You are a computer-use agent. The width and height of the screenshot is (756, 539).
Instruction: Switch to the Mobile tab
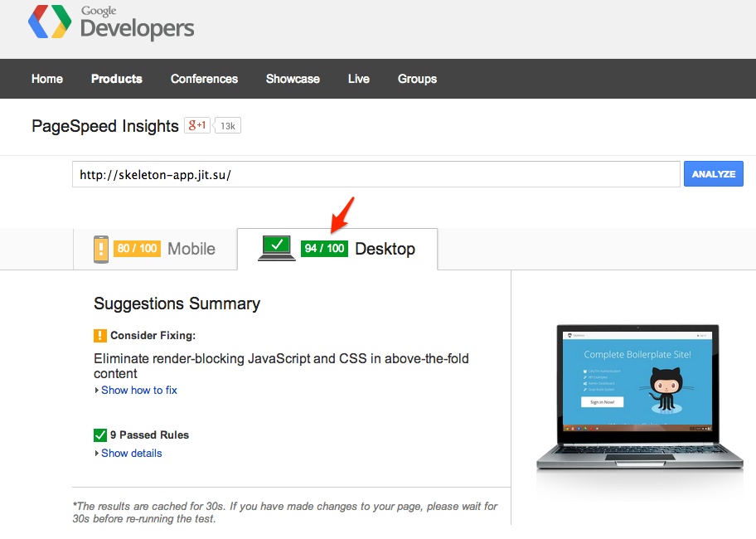[155, 249]
